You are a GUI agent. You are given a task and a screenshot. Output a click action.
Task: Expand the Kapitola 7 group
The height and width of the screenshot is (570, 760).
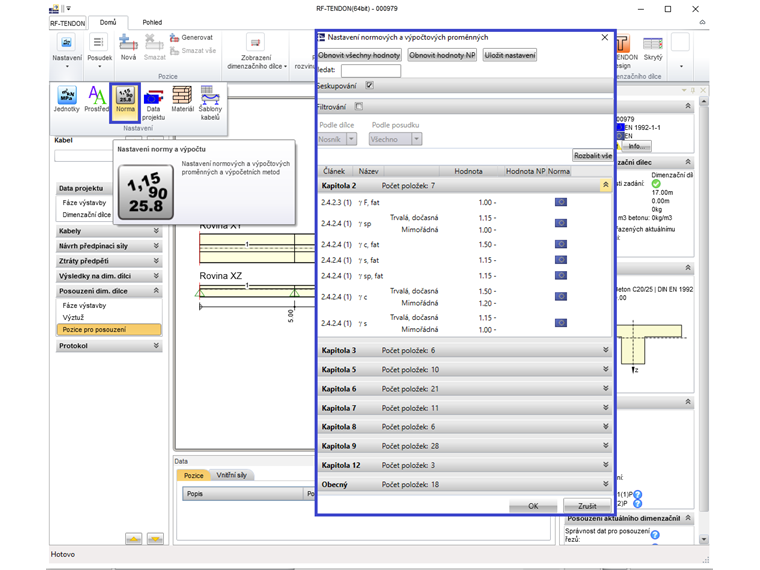(x=605, y=408)
